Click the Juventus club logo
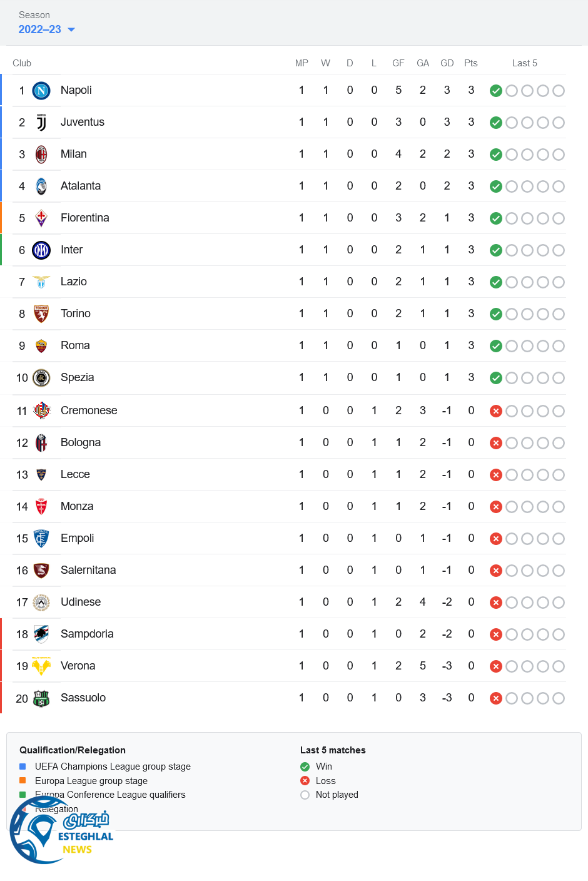Image resolution: width=588 pixels, height=881 pixels. tap(41, 123)
